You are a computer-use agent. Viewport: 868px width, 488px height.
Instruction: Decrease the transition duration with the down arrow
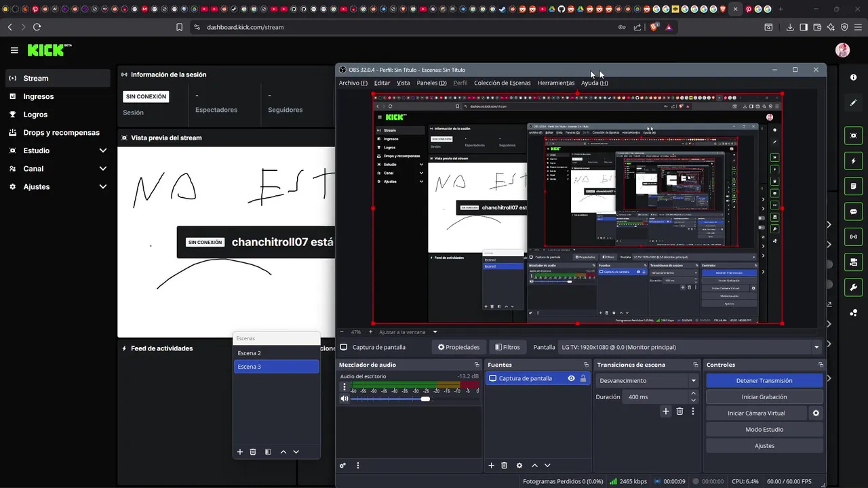[694, 400]
